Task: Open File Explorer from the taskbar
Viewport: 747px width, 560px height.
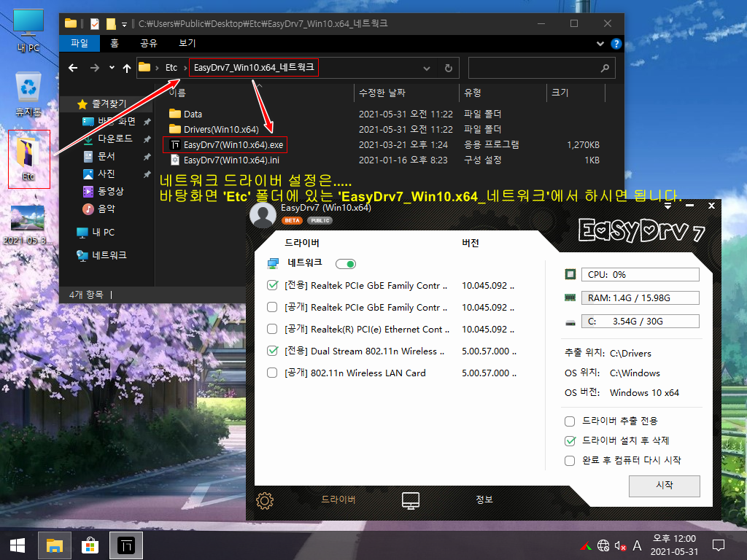Action: [54, 545]
